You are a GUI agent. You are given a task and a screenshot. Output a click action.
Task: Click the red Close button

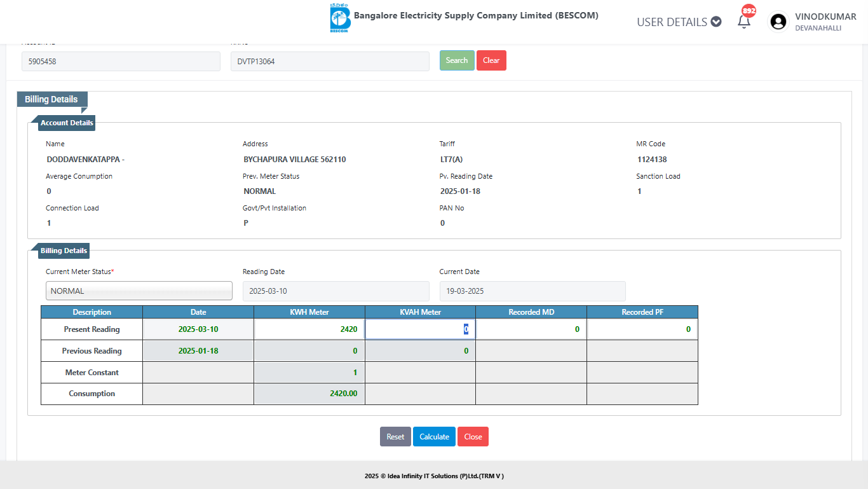point(473,437)
